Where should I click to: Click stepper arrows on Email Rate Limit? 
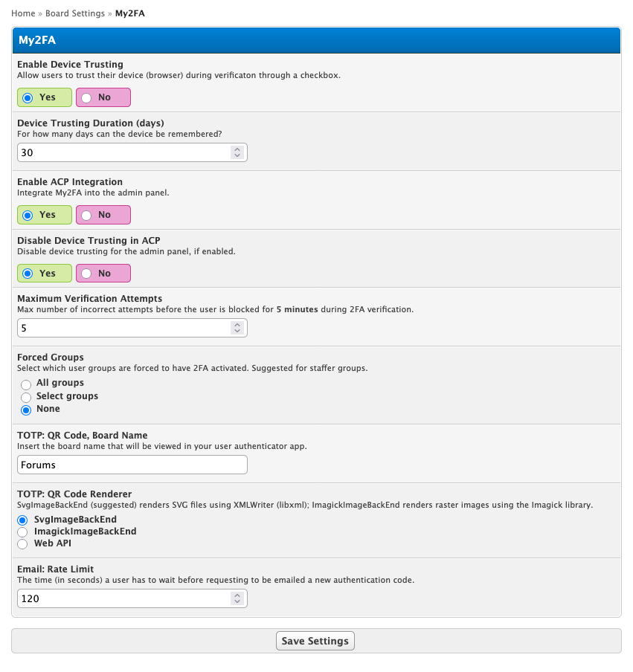(x=237, y=598)
